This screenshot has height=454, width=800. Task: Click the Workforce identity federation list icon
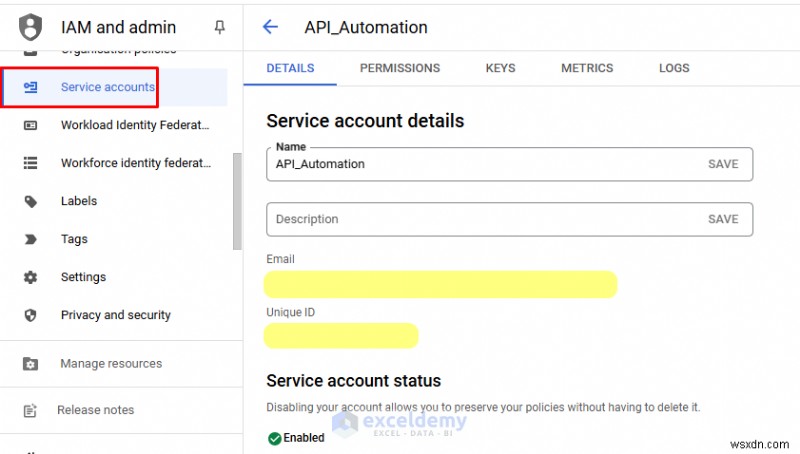click(x=31, y=163)
